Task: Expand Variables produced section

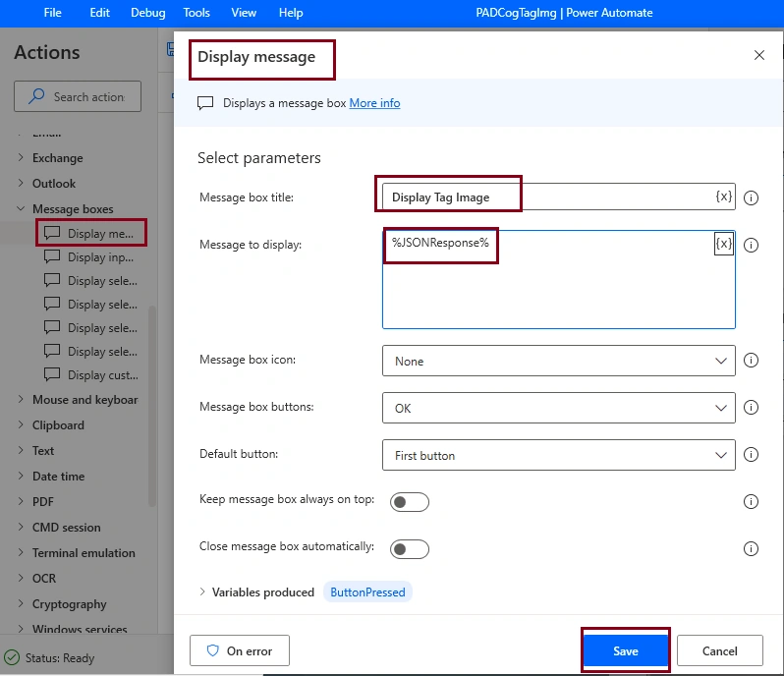Action: click(202, 592)
